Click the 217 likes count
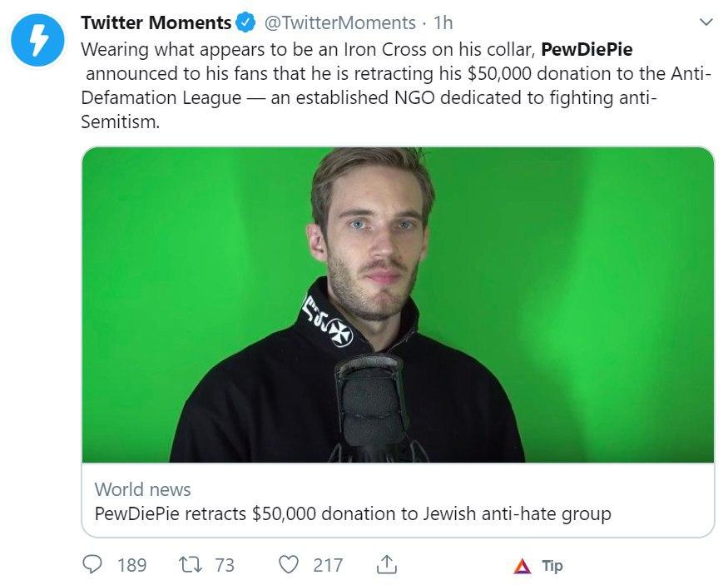The image size is (728, 585). [327, 565]
